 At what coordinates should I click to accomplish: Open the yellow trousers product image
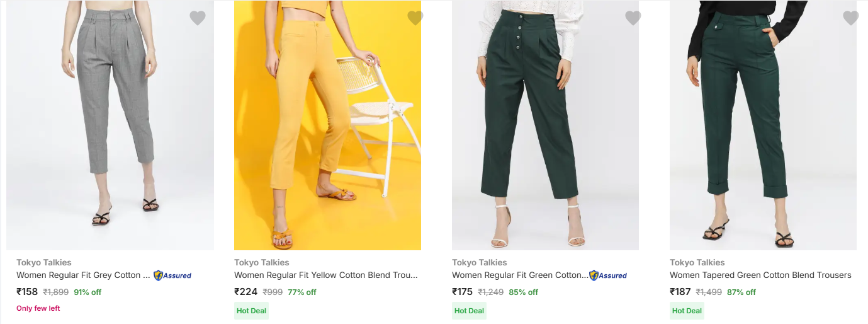pos(327,126)
